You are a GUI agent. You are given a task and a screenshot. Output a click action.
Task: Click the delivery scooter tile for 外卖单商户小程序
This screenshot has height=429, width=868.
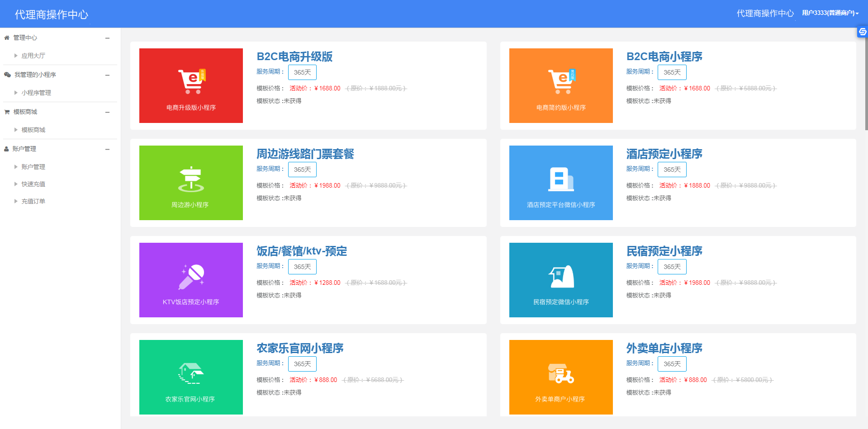(560, 377)
